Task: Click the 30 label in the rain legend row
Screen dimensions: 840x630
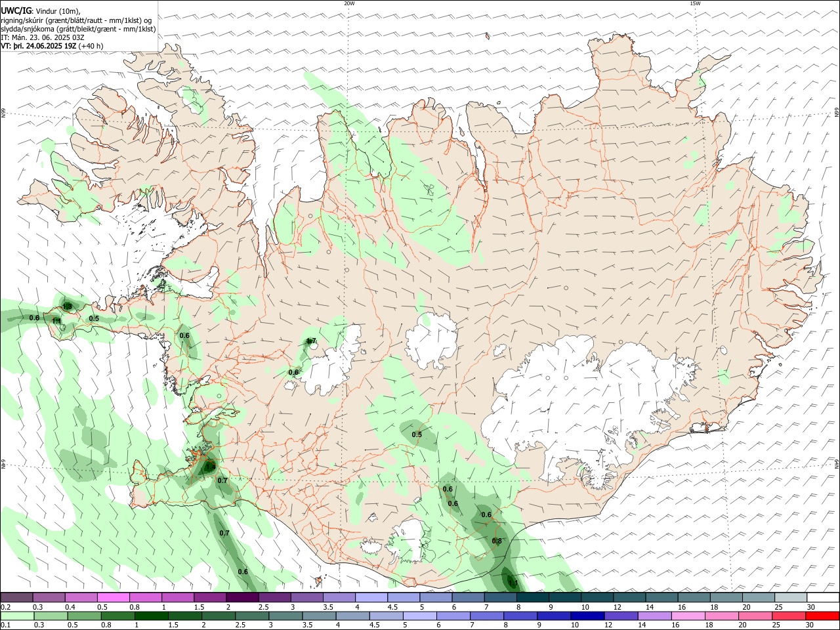Action: point(809,625)
